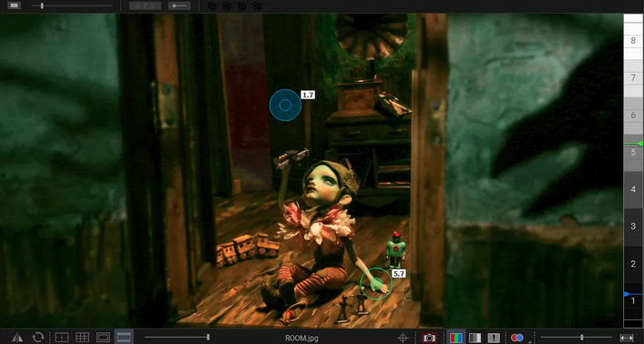The height and width of the screenshot is (344, 644).
Task: Adjust the top-left zoom slider handle
Action: [x=42, y=5]
